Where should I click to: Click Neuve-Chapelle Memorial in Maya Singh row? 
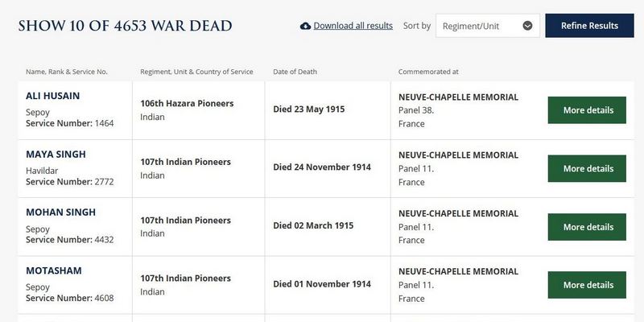coord(458,155)
